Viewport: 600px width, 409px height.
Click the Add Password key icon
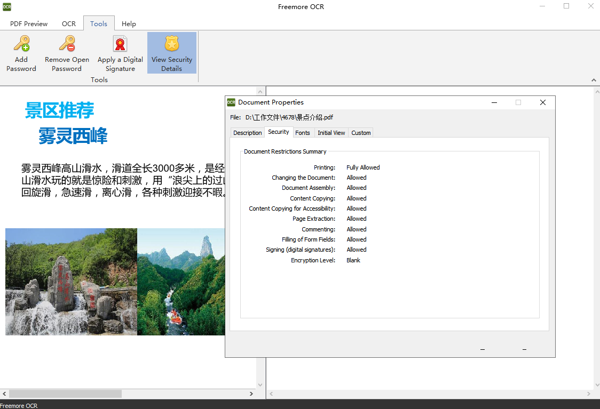click(x=21, y=44)
